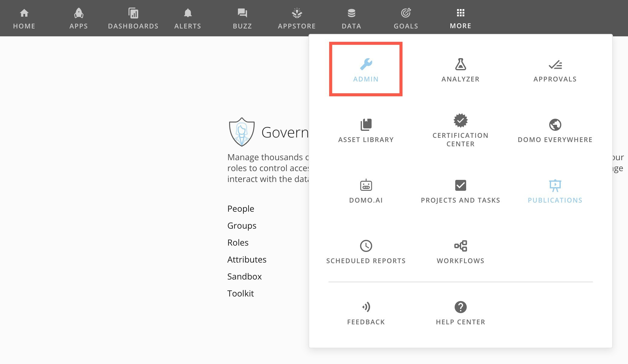Open Approvals checkmark list icon
This screenshot has height=364, width=628.
click(x=555, y=65)
